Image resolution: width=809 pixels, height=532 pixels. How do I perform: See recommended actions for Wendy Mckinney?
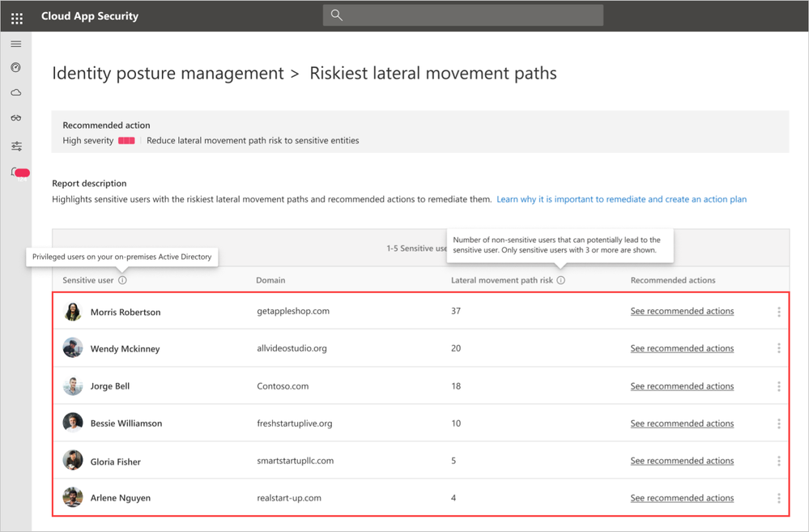pyautogui.click(x=682, y=348)
